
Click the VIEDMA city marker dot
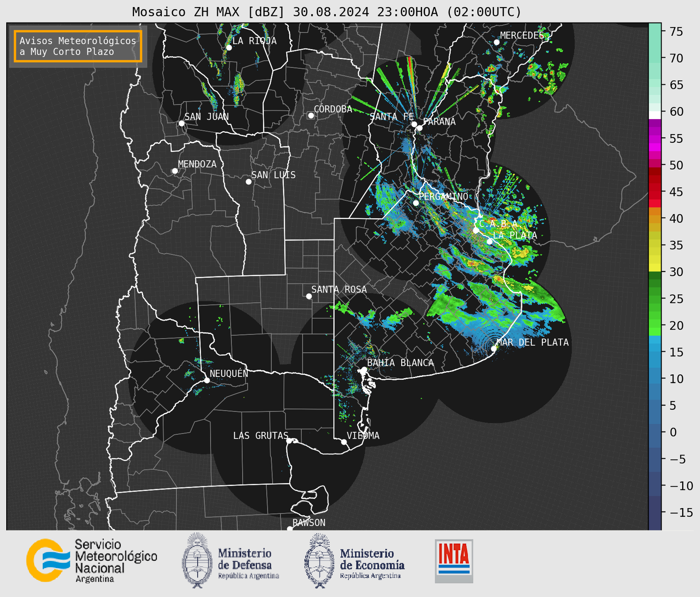coord(344,442)
